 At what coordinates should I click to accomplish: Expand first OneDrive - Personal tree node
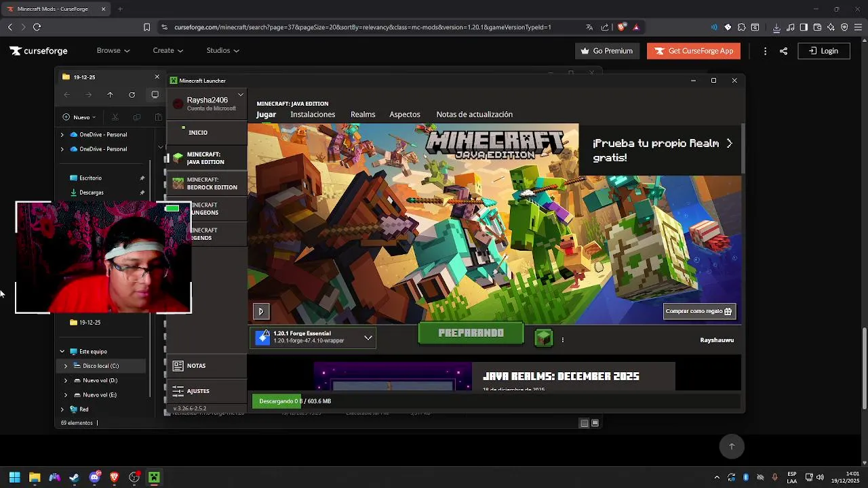(x=62, y=135)
